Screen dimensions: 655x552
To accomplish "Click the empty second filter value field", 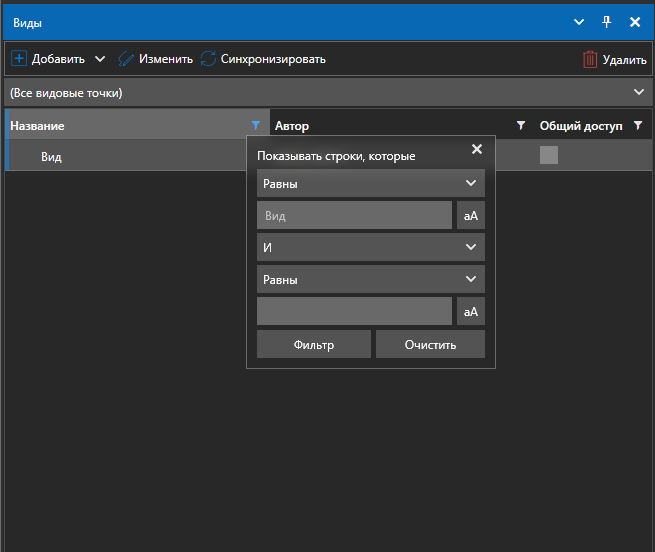I will point(354,312).
